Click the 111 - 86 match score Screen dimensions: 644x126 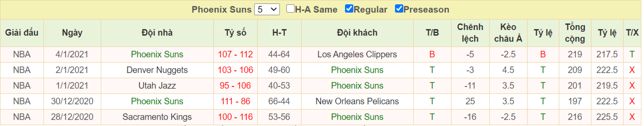pyautogui.click(x=235, y=101)
